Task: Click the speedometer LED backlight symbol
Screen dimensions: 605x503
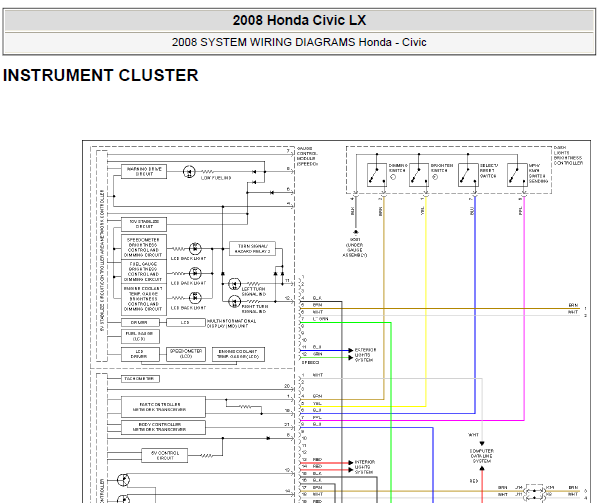Action: click(195, 249)
